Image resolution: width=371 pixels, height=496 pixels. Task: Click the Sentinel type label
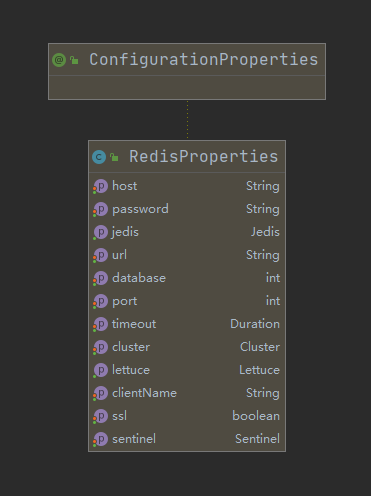(257, 439)
